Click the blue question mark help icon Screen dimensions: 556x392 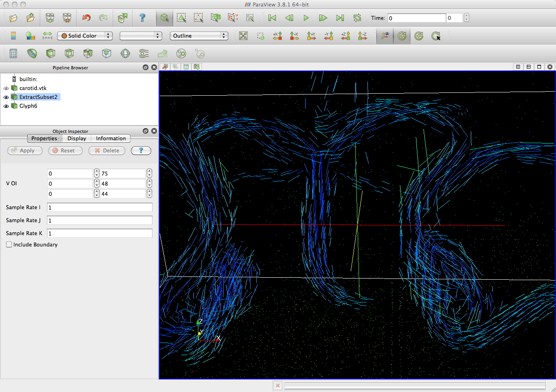click(x=142, y=18)
